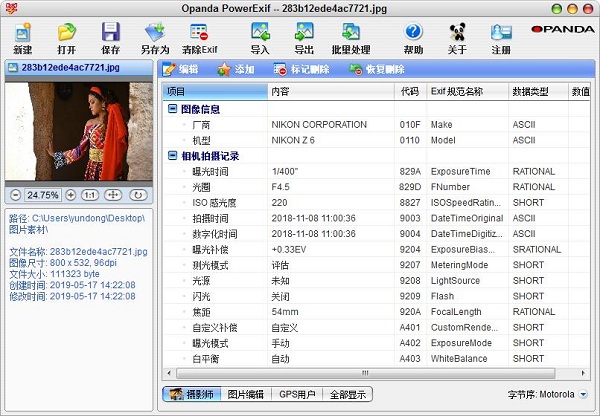The width and height of the screenshot is (600, 416).
Task: Click the 1:1 actual size zoom button
Action: point(89,194)
